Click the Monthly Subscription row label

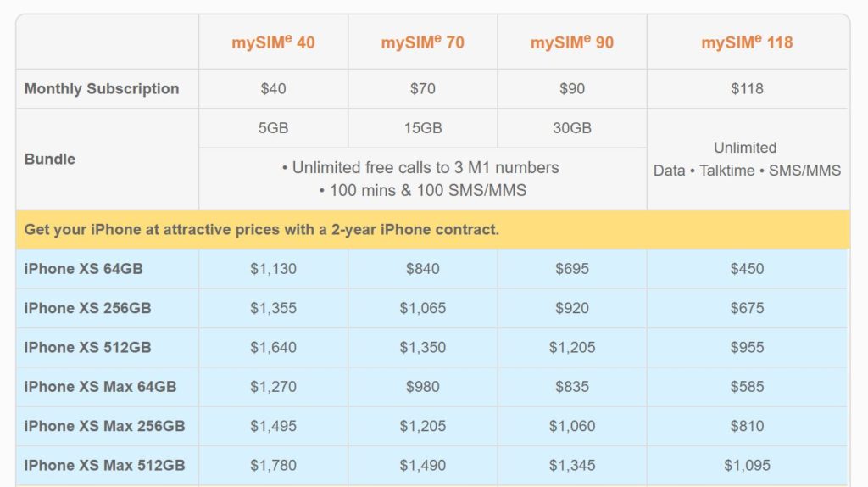coord(102,89)
